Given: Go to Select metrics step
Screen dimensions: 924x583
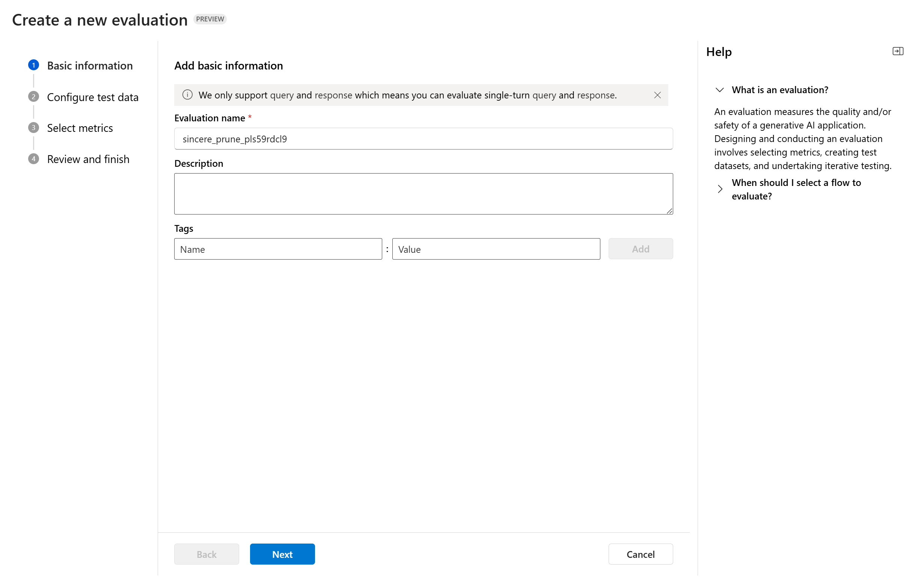Looking at the screenshot, I should click(80, 128).
